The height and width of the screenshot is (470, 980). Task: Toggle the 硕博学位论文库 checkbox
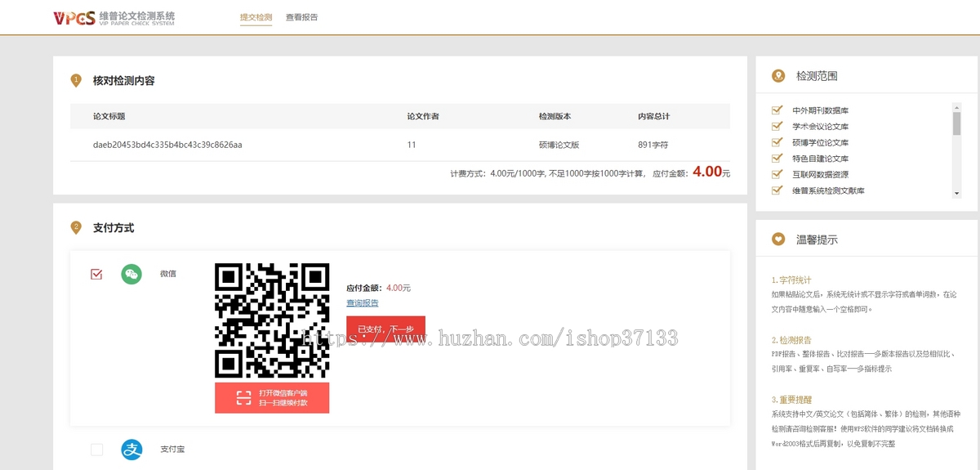[777, 142]
